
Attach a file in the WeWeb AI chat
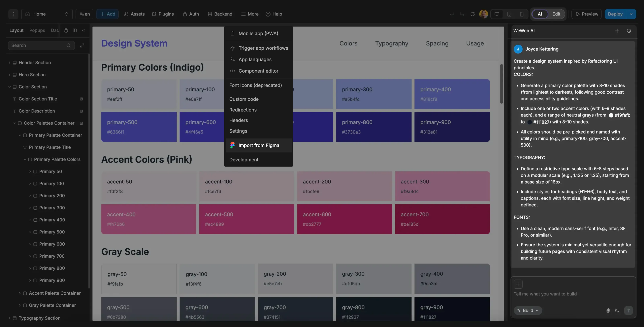[608, 311]
